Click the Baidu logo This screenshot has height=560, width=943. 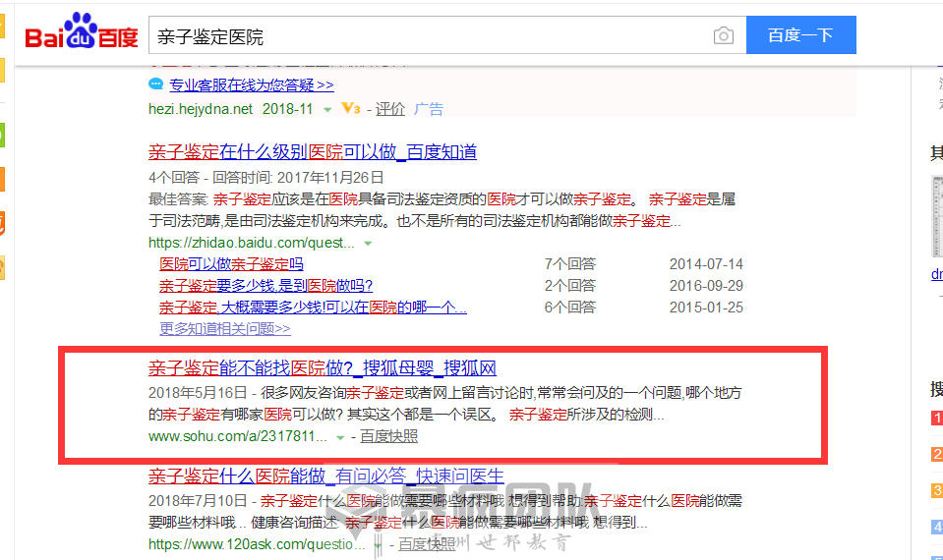[82, 31]
